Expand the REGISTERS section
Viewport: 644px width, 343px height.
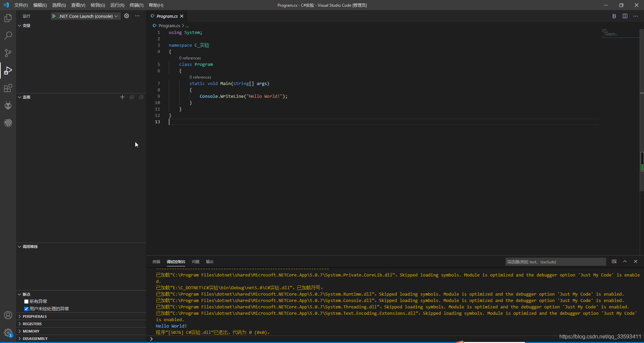click(x=81, y=324)
